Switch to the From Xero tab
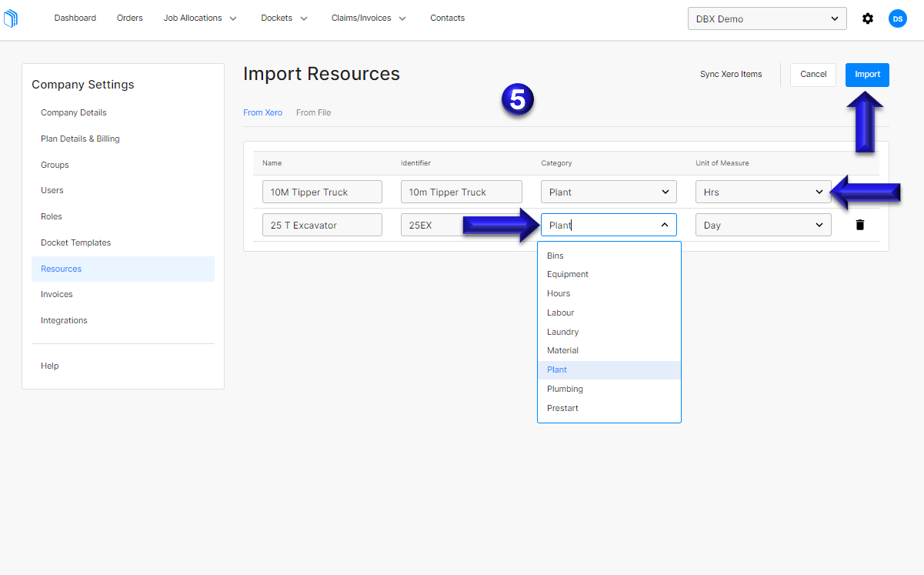The width and height of the screenshot is (924, 575). coord(263,112)
